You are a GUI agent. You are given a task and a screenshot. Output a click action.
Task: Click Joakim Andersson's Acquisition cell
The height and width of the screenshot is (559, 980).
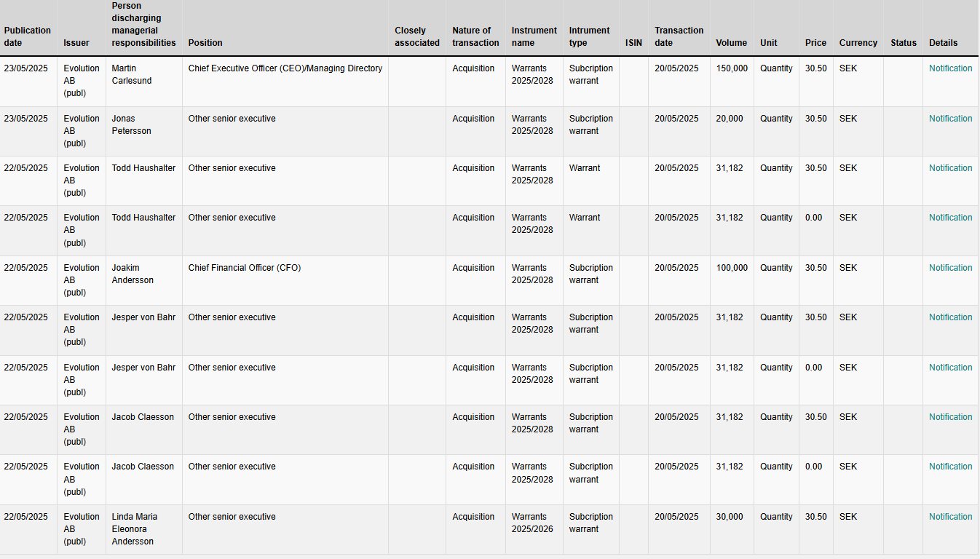473,268
